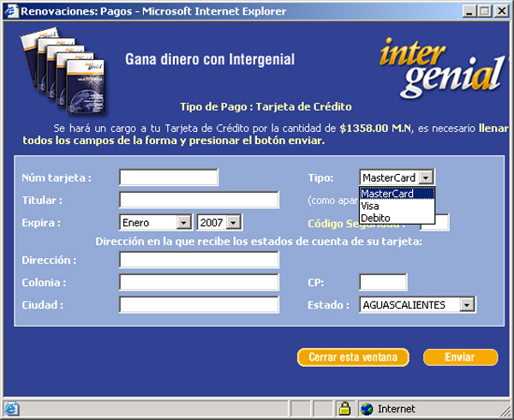The width and height of the screenshot is (514, 420).
Task: Select Visa from the dropdown list
Action: coord(397,206)
